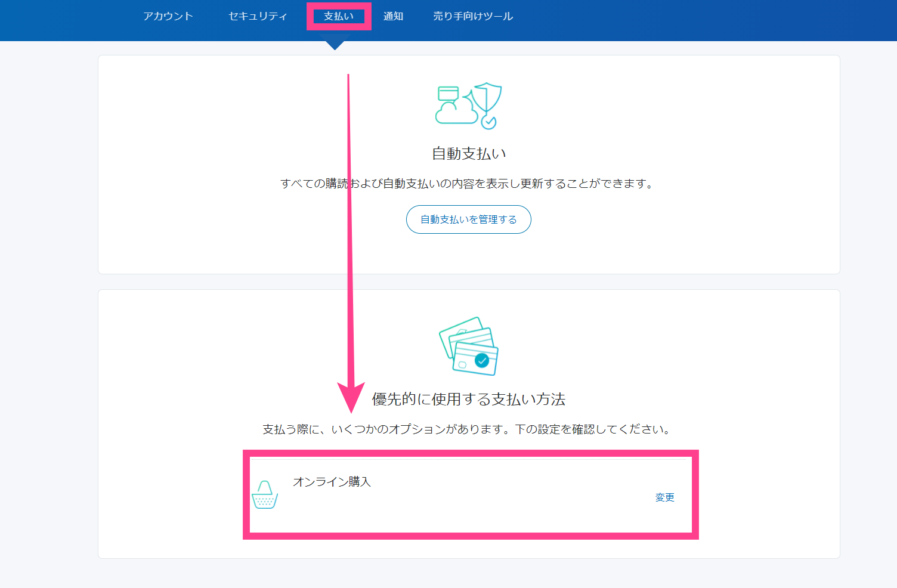Open the 売り手向けツール tab
The height and width of the screenshot is (588, 897).
click(473, 16)
